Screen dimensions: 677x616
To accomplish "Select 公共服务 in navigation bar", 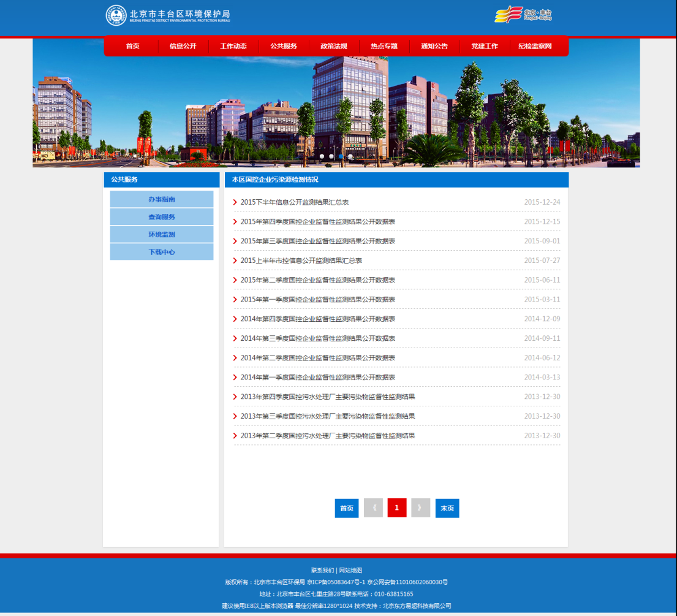I will 284,46.
